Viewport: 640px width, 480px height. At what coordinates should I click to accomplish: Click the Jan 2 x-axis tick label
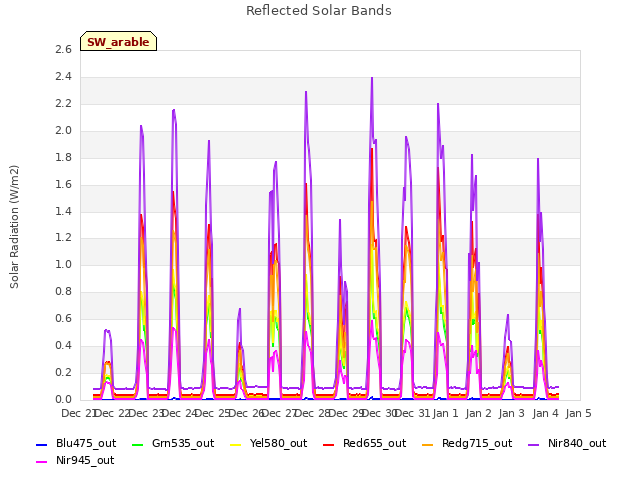tap(478, 413)
